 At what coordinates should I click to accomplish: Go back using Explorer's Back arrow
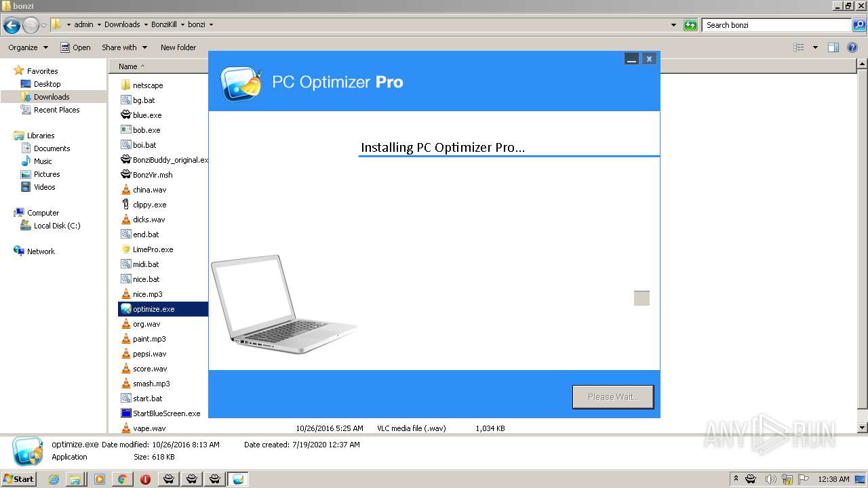click(12, 26)
